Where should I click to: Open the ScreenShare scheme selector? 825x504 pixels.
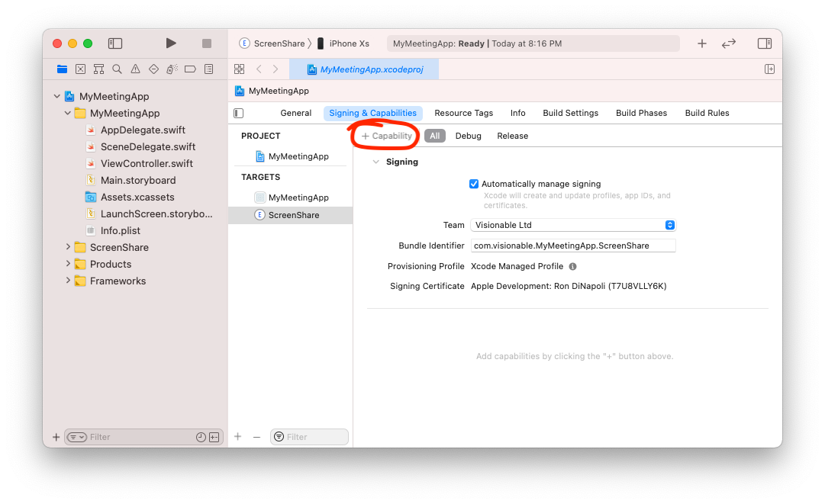pyautogui.click(x=272, y=43)
